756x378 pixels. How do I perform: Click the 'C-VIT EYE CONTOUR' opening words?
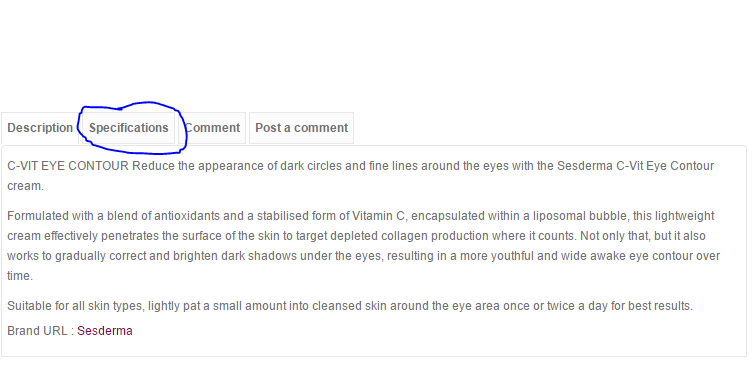click(68, 166)
